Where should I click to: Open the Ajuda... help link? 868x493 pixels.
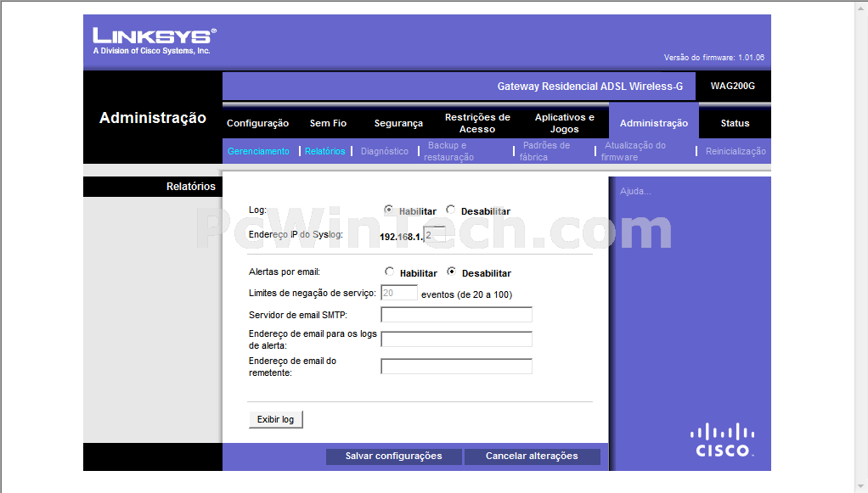pos(635,191)
